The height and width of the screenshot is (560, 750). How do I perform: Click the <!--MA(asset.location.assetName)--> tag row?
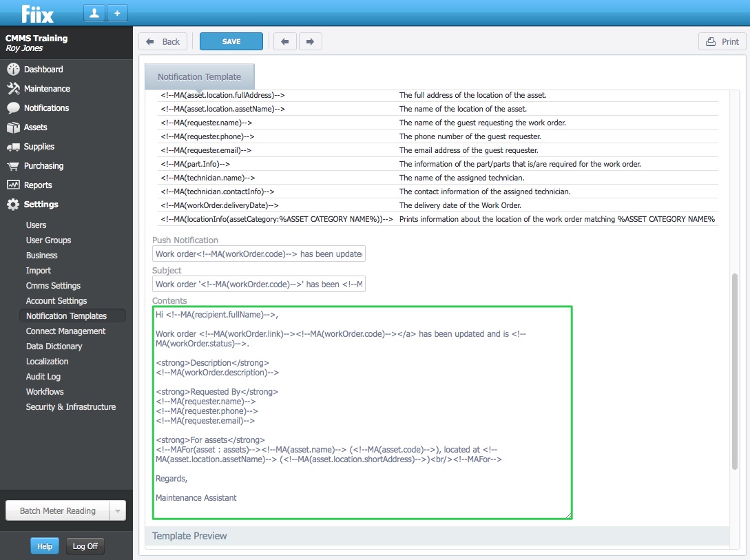click(x=439, y=109)
